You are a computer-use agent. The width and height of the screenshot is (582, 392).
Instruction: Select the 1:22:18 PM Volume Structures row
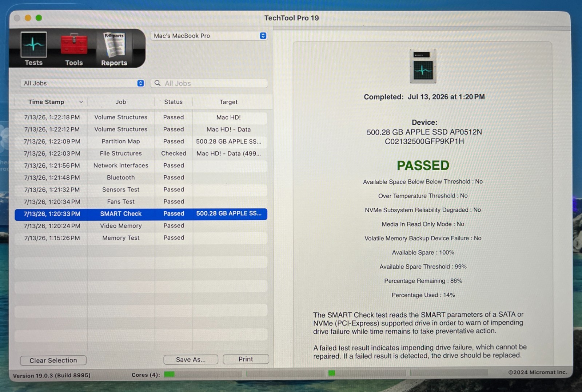click(141, 117)
